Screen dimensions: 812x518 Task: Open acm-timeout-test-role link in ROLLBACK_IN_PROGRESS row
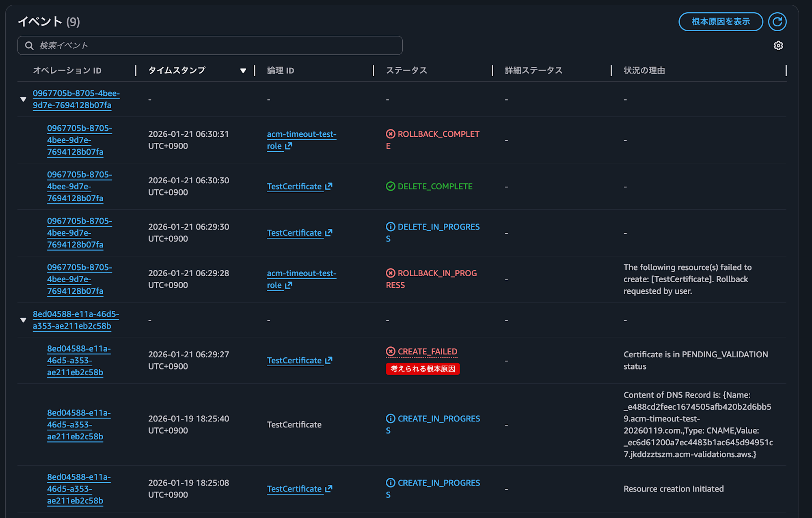point(301,274)
